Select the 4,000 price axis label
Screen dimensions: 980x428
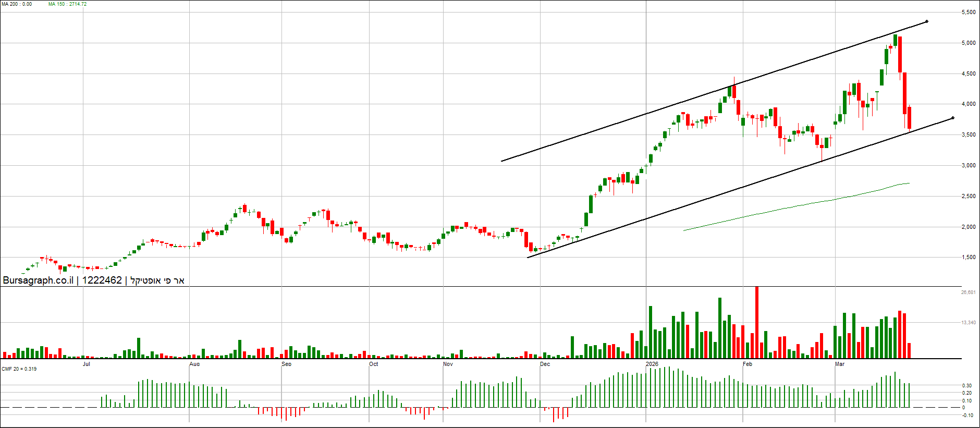pyautogui.click(x=969, y=104)
